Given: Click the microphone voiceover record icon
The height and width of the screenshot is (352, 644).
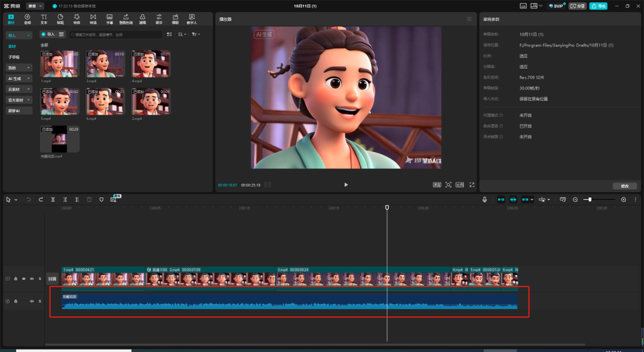Looking at the screenshot, I should coord(485,199).
